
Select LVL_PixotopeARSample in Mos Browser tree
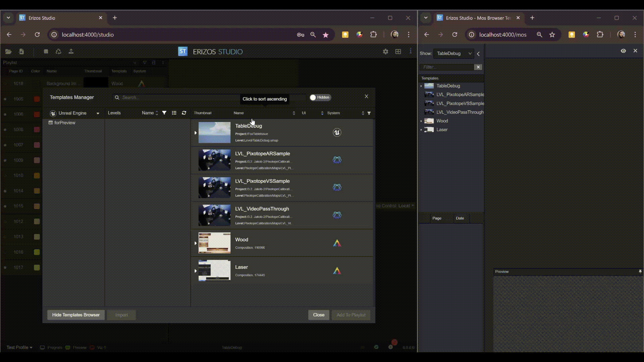[x=460, y=95]
